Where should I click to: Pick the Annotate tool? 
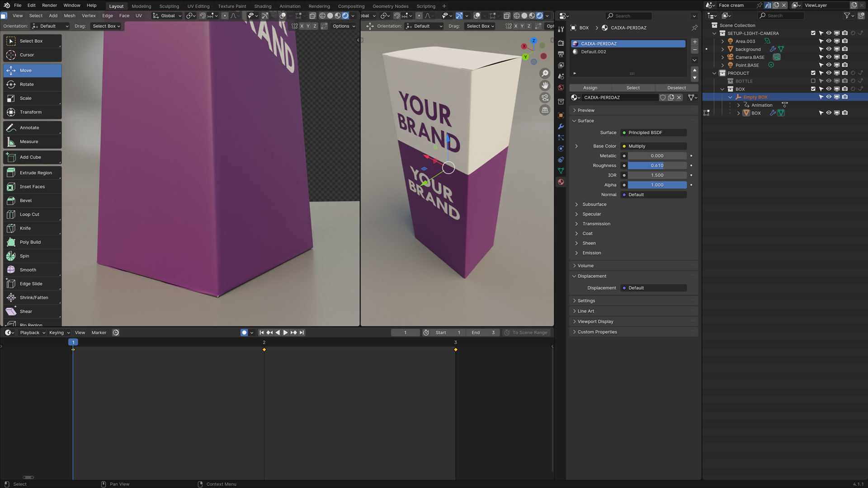pos(32,128)
